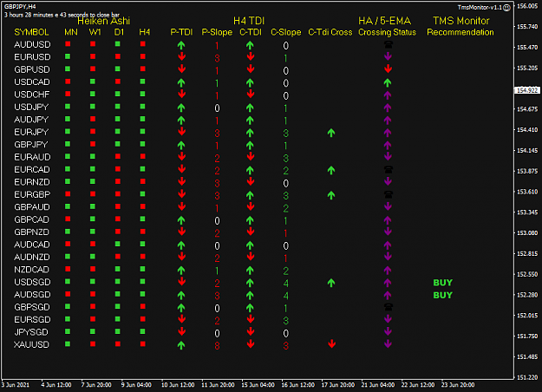Click the BUY recommendation for AUDSGD
This screenshot has height=392, width=542.
tap(443, 295)
